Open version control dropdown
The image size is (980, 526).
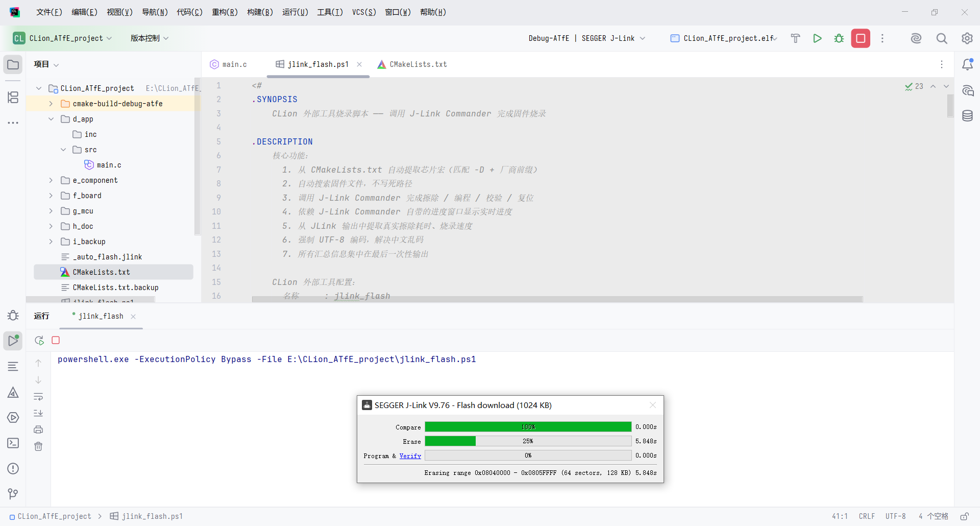[150, 38]
